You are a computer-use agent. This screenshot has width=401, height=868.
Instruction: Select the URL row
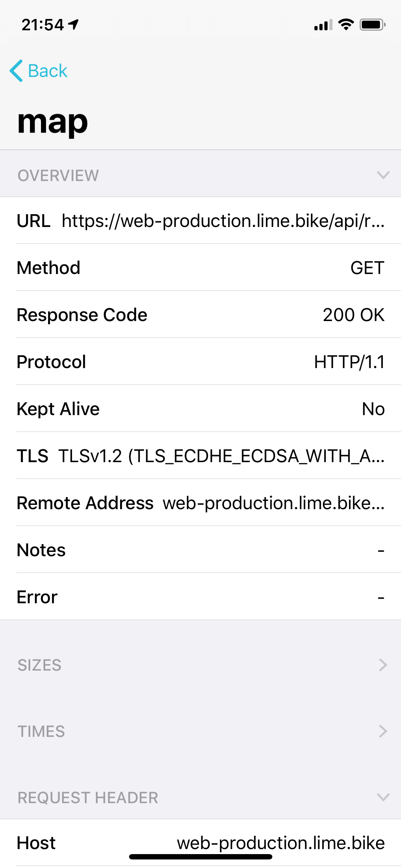coord(200,220)
